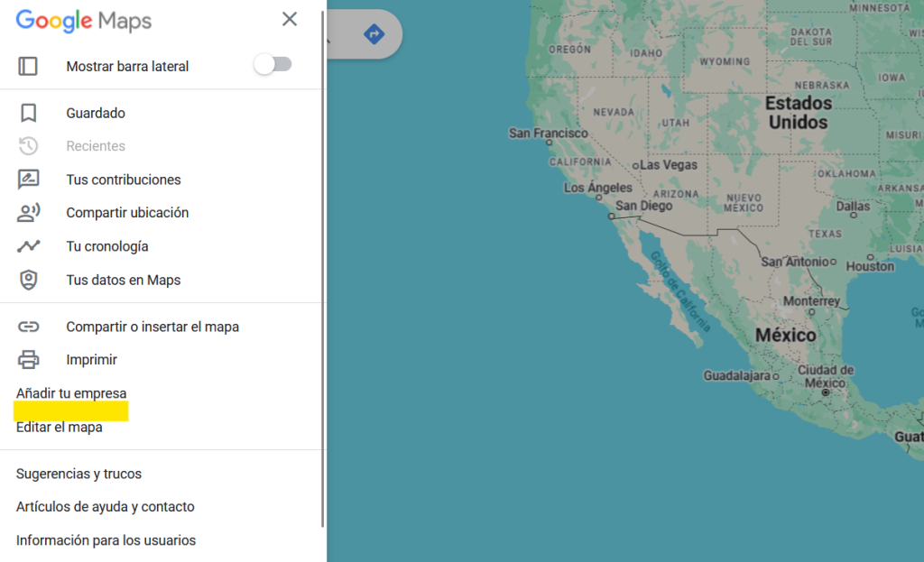The width and height of the screenshot is (924, 562).
Task: Choose Editar el mapa option
Action: tap(60, 428)
